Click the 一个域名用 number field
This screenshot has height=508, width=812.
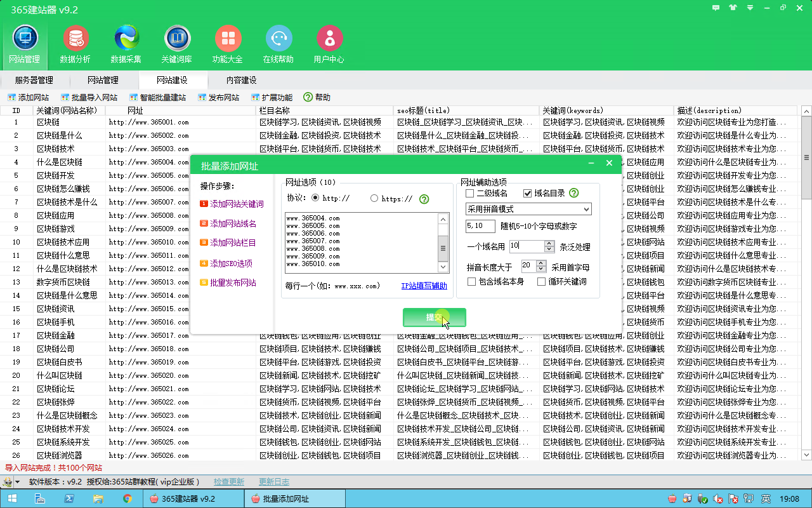click(x=527, y=246)
